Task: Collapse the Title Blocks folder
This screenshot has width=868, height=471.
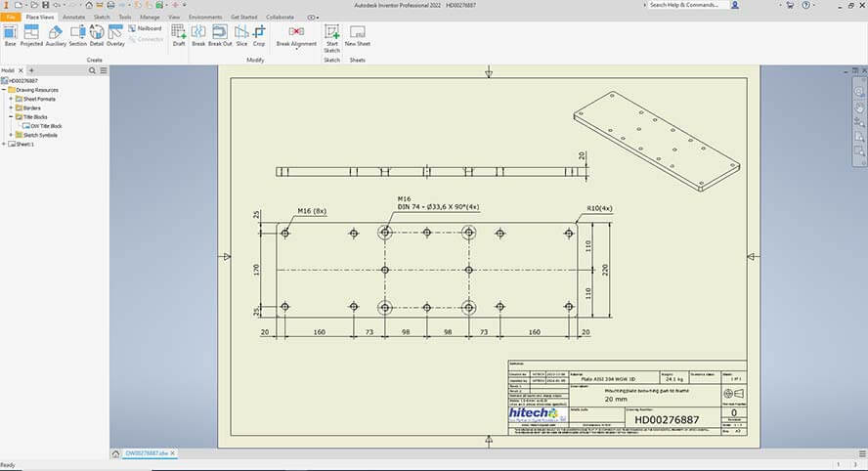Action: (10, 116)
